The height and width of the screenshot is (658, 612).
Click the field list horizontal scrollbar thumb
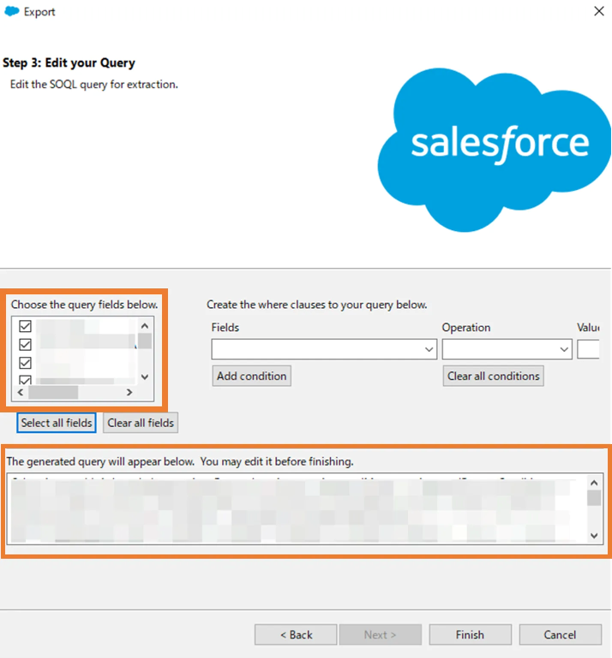click(x=53, y=392)
